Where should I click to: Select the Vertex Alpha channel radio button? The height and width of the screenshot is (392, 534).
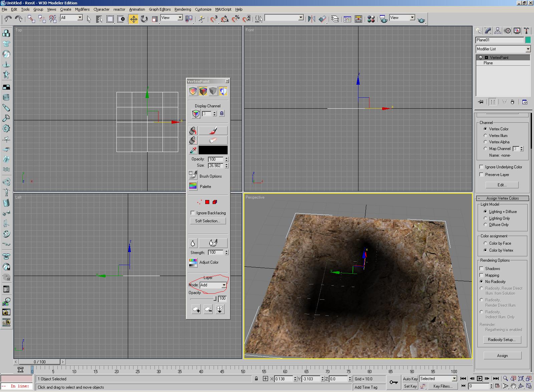tap(485, 142)
